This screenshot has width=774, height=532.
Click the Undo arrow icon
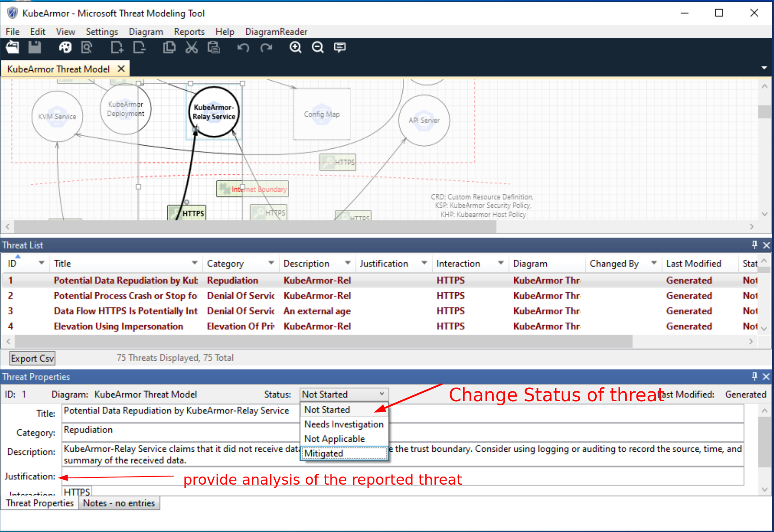coord(244,47)
